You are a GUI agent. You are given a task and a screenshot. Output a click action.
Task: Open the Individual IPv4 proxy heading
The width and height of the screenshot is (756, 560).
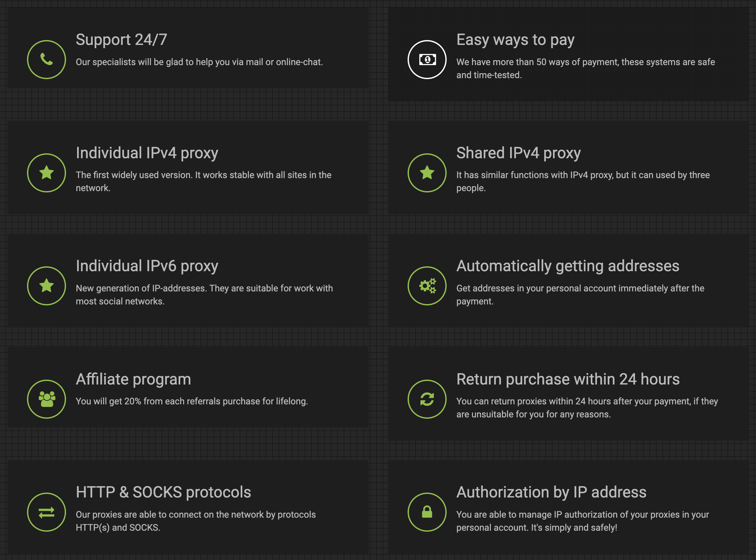tap(147, 153)
